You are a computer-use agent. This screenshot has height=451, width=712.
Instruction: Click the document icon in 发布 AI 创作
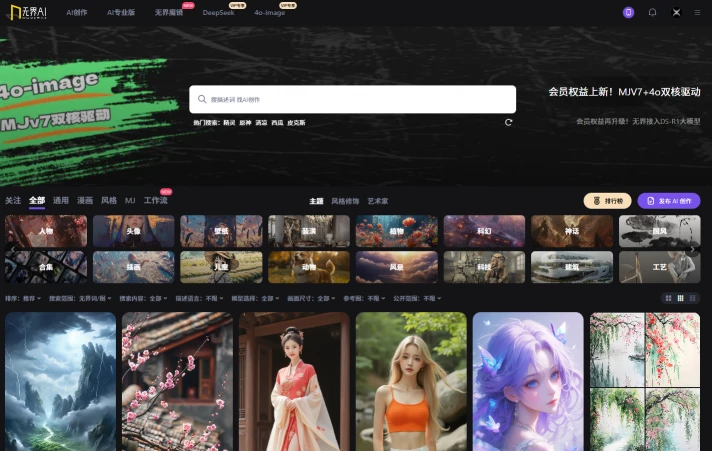(651, 201)
